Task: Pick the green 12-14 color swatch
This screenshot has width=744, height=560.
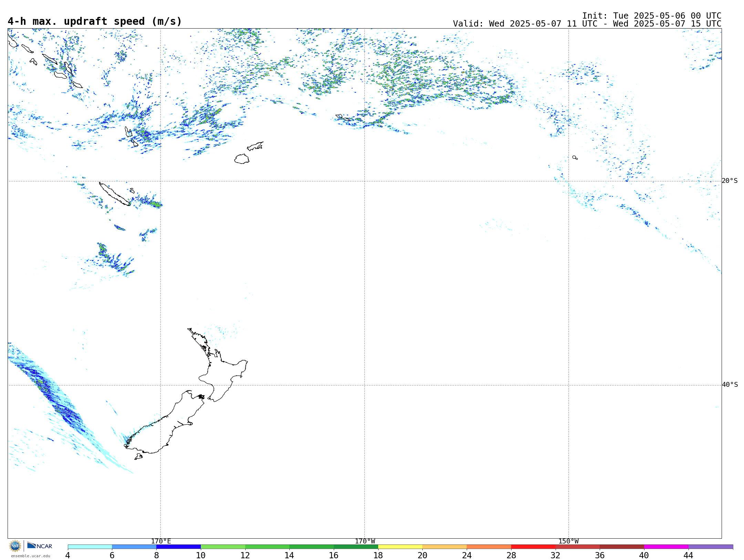Action: (267, 547)
